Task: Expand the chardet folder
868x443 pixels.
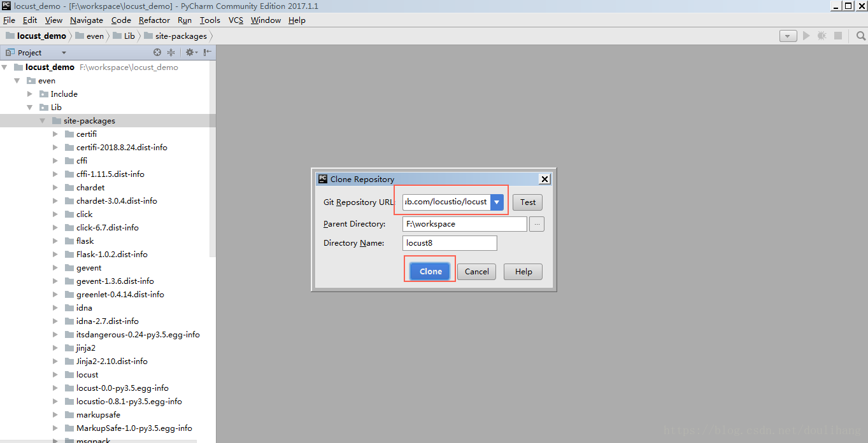Action: click(55, 188)
